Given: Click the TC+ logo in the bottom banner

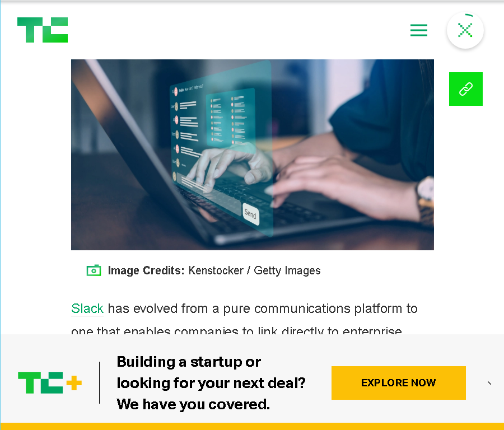Looking at the screenshot, I should [50, 382].
